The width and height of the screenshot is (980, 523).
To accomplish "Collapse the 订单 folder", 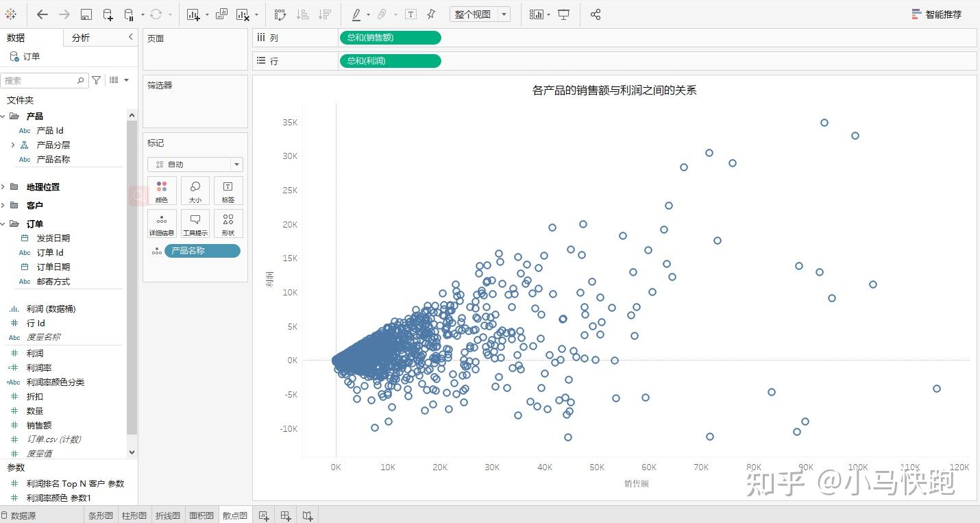I will (x=3, y=223).
